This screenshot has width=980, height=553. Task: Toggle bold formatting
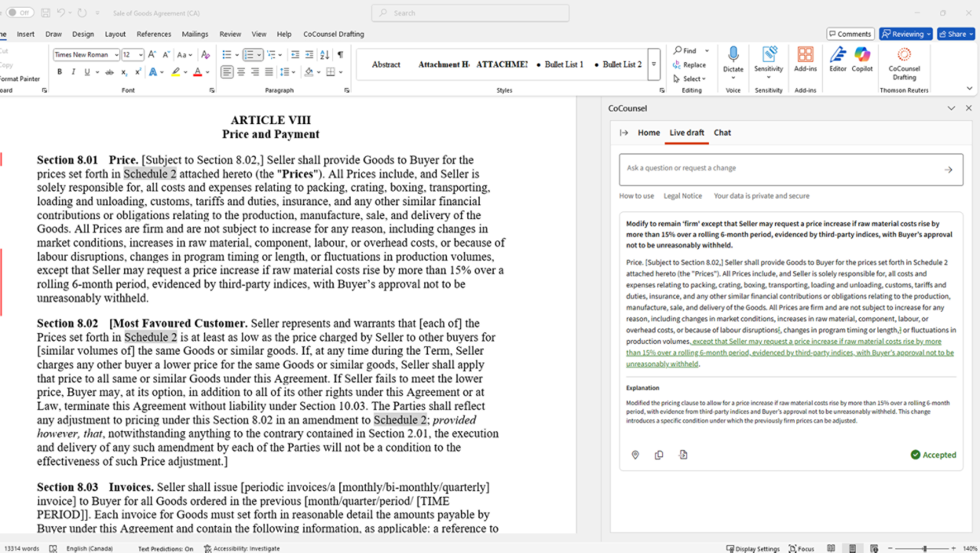pyautogui.click(x=60, y=72)
